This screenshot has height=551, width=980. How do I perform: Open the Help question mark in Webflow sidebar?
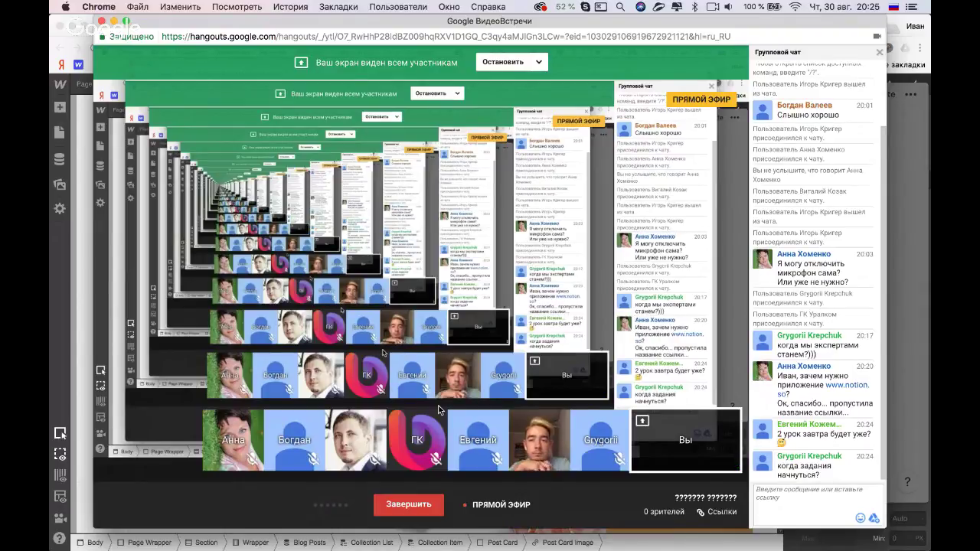[60, 538]
